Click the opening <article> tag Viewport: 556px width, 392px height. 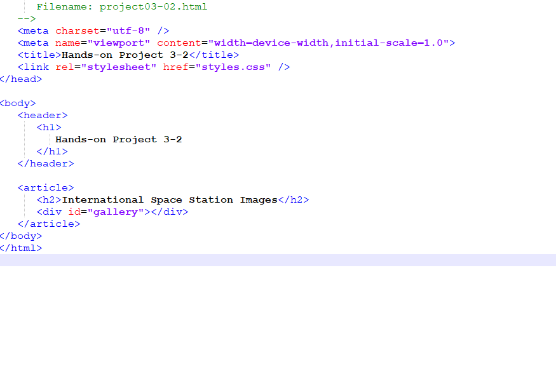pyautogui.click(x=46, y=187)
